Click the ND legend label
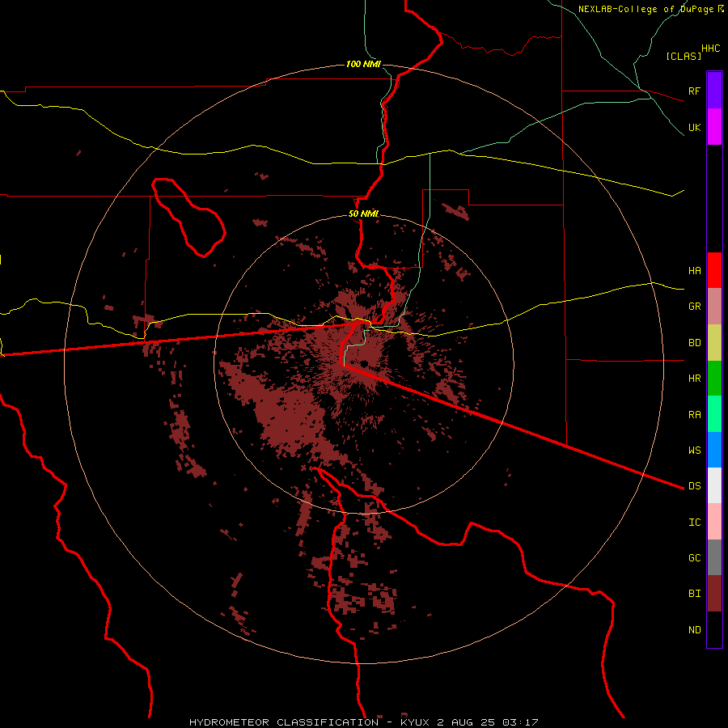 point(694,630)
